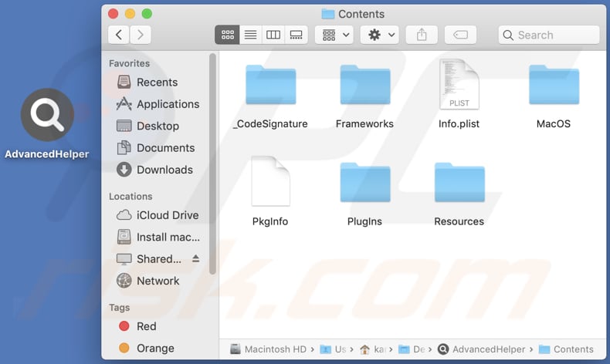Switch to gallery view
610x364 pixels.
(296, 35)
